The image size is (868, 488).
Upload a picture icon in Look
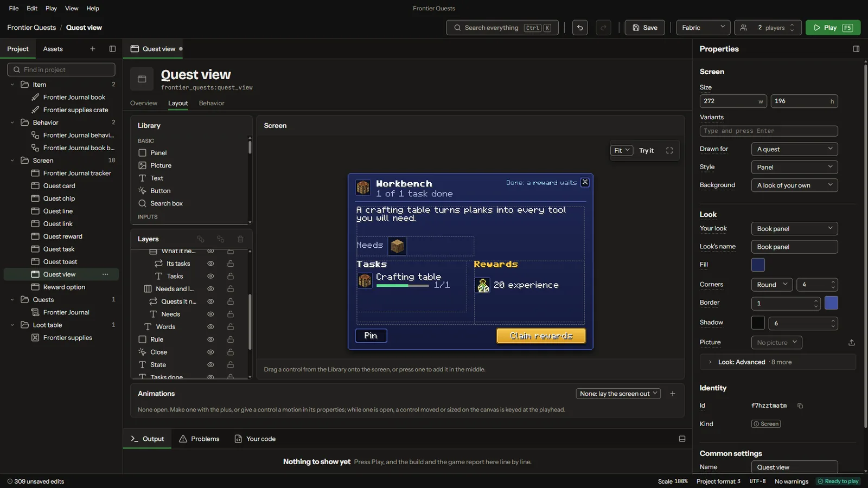pos(852,343)
